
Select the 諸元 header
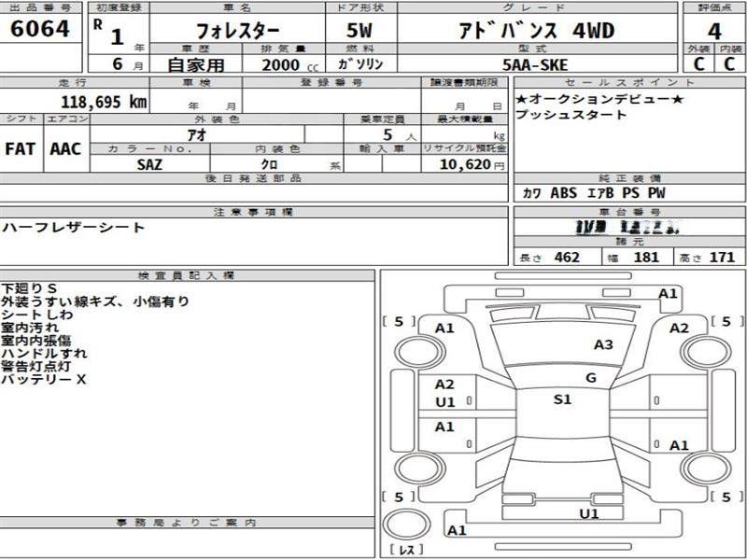pyautogui.click(x=629, y=242)
